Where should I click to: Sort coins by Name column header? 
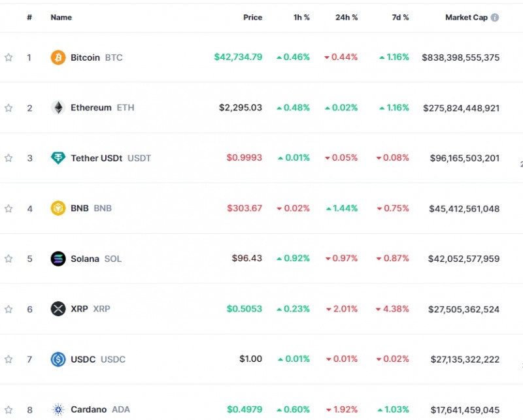[61, 18]
